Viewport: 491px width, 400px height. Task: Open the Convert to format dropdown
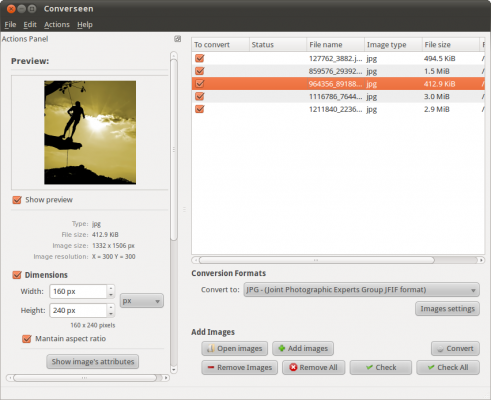tap(362, 290)
